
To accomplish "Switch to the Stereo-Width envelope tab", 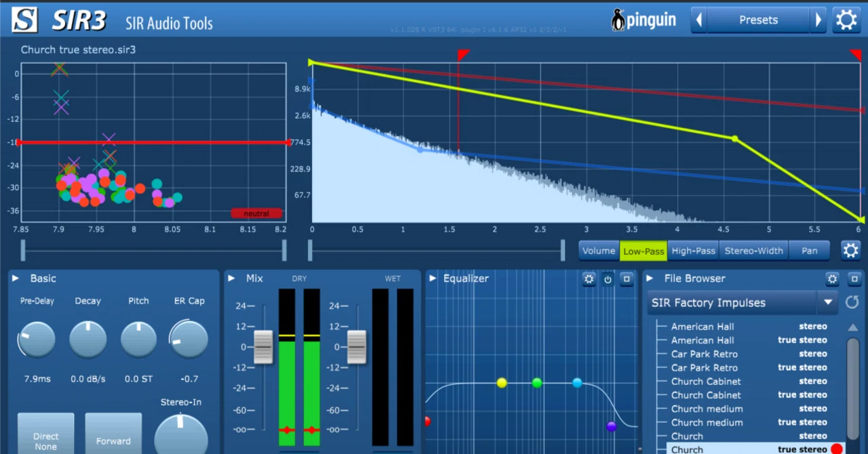I will point(754,251).
